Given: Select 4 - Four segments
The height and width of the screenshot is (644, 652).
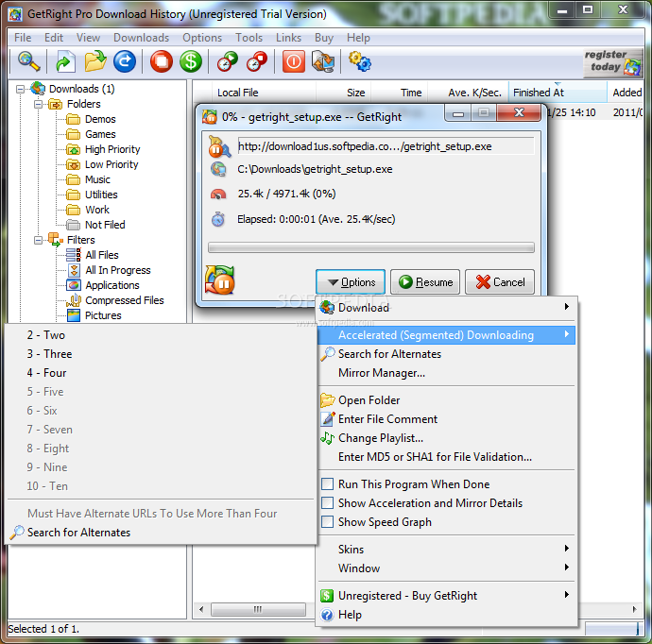Looking at the screenshot, I should click(162, 373).
